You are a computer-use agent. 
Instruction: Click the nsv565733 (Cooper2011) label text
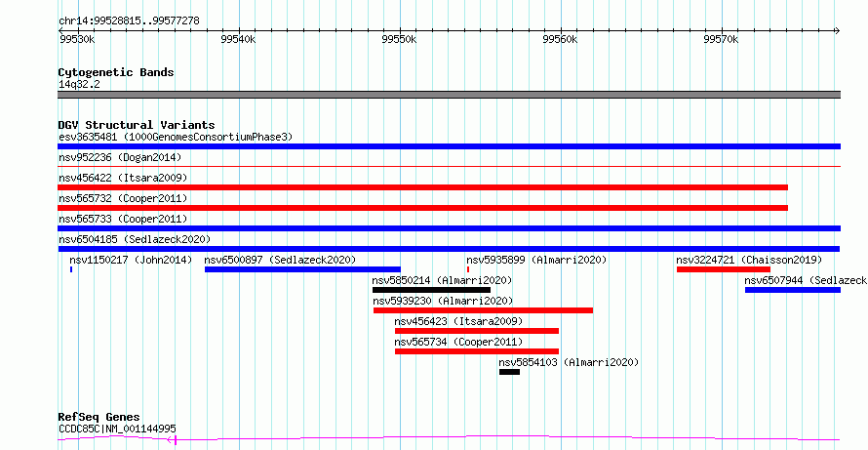tap(123, 219)
